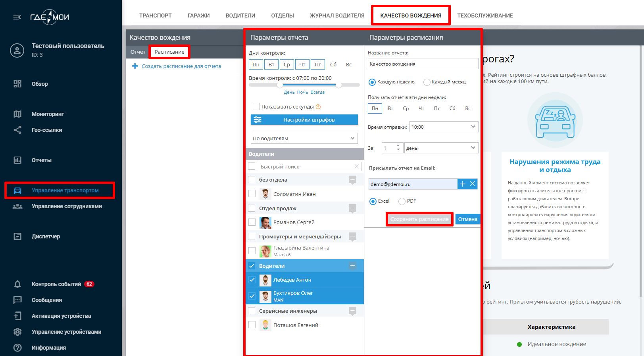This screenshot has height=356, width=644.
Task: Click the right handle of time slider
Action: 338,85
